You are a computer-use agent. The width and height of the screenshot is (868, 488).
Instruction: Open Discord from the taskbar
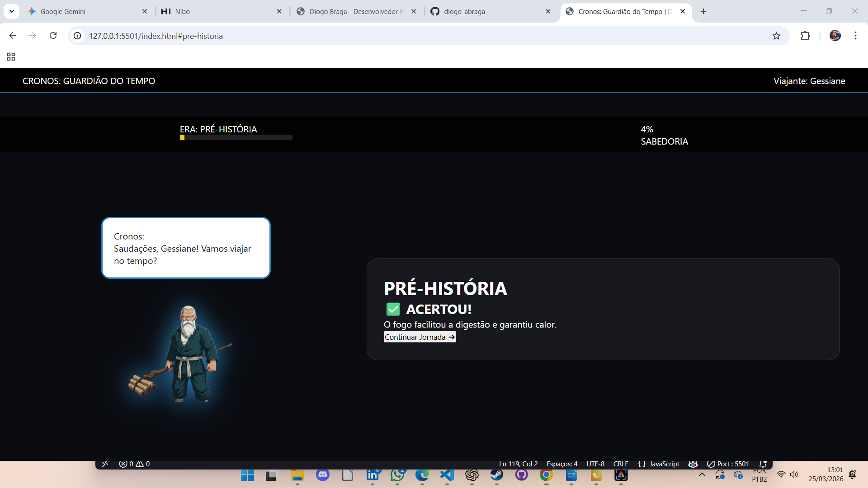322,475
